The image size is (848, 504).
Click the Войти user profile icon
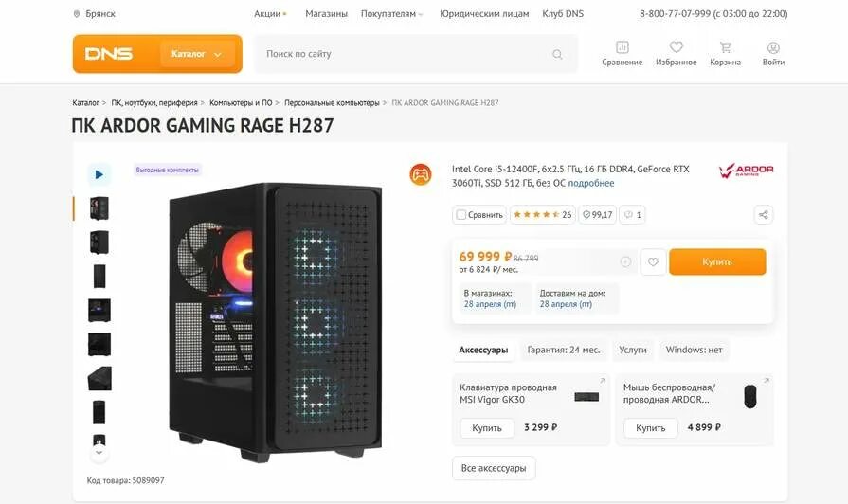click(x=773, y=54)
